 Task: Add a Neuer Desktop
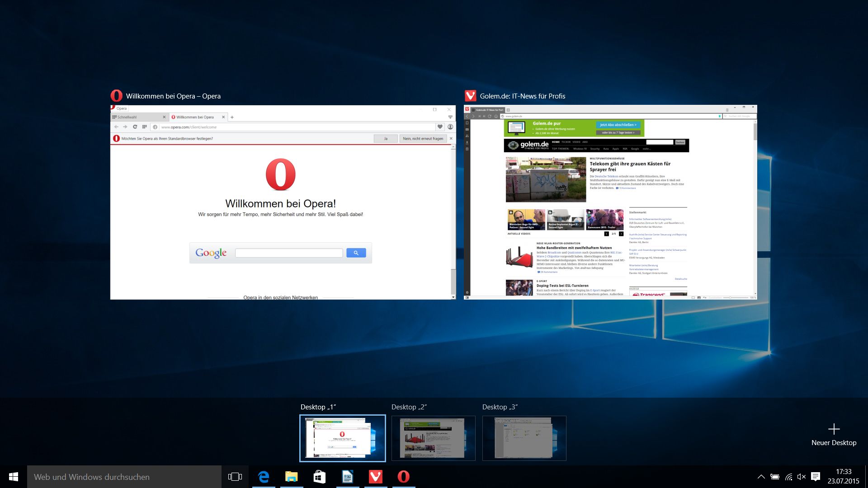pyautogui.click(x=834, y=435)
